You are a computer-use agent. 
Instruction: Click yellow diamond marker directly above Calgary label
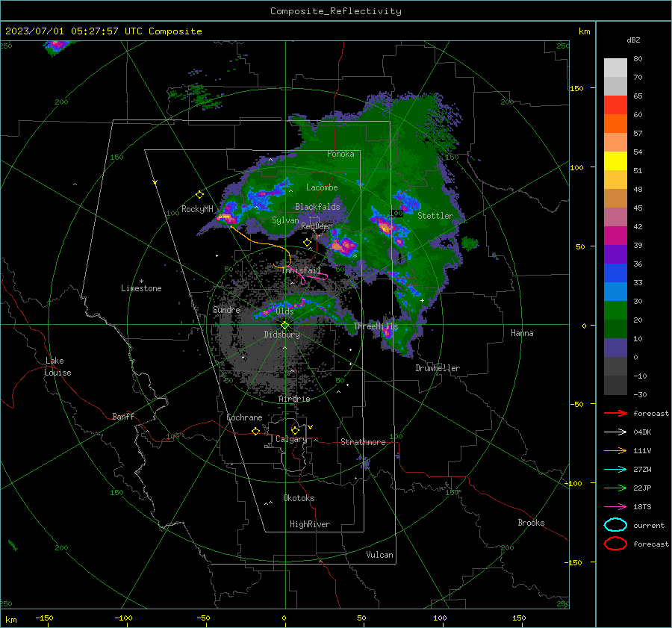(x=295, y=430)
